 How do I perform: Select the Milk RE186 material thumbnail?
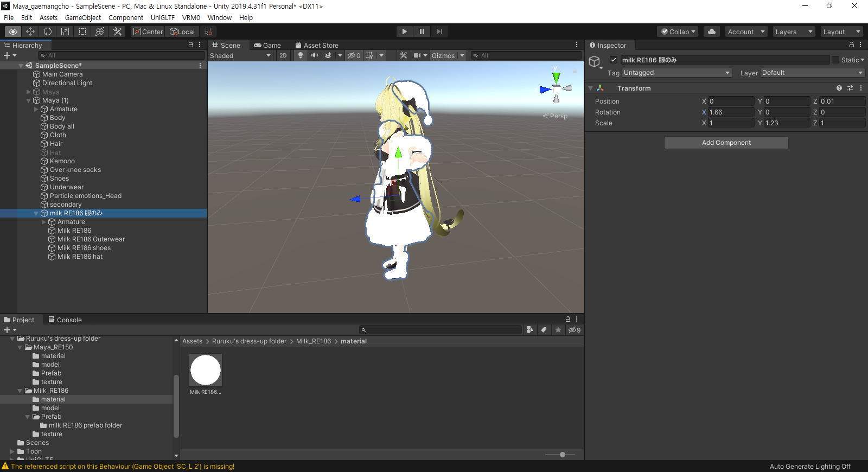(x=206, y=370)
